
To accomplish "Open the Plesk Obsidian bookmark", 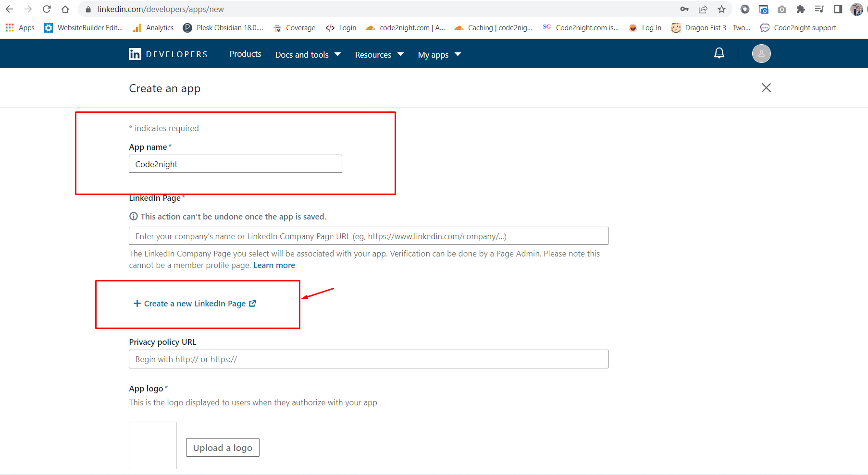I will point(223,28).
